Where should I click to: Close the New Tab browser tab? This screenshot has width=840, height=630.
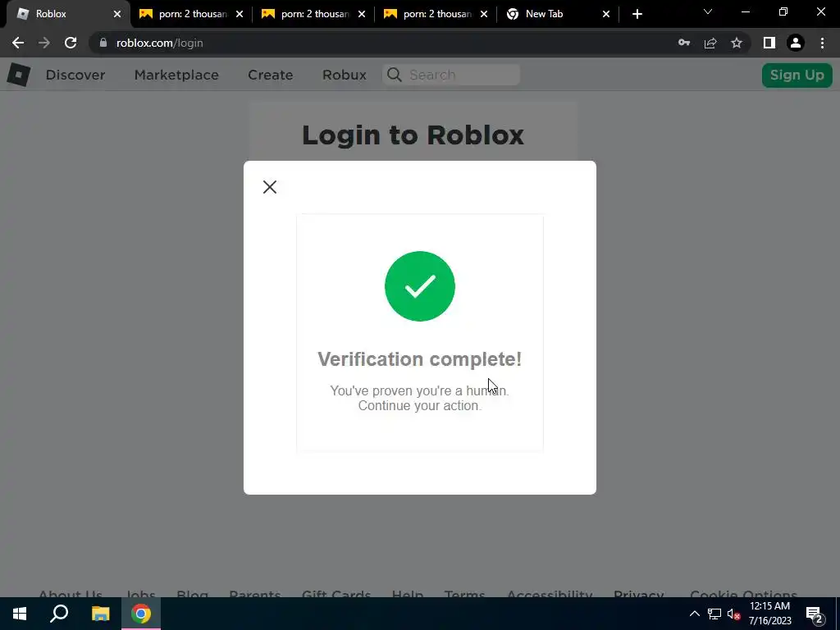pos(606,14)
